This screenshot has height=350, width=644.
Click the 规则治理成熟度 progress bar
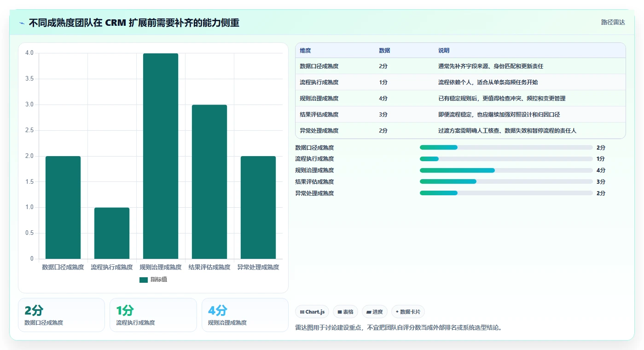[506, 170]
